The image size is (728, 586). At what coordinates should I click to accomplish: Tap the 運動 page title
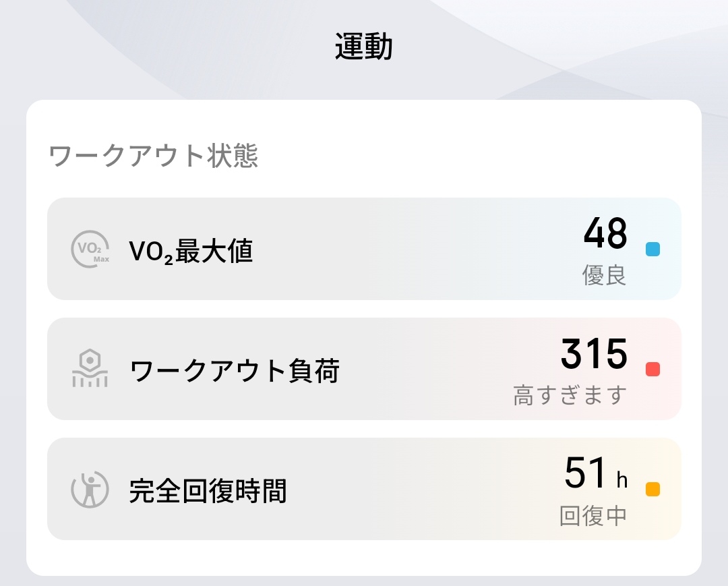click(364, 49)
